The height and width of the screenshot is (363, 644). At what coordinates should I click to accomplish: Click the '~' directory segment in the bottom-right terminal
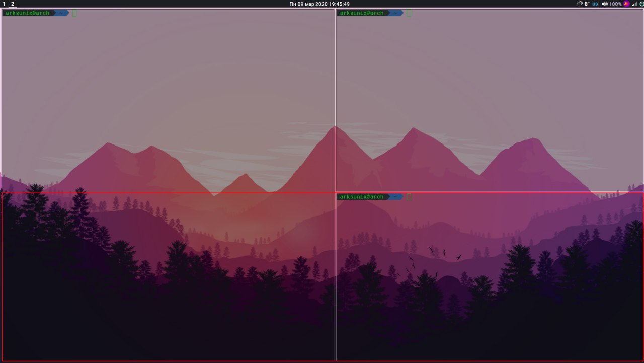[395, 197]
